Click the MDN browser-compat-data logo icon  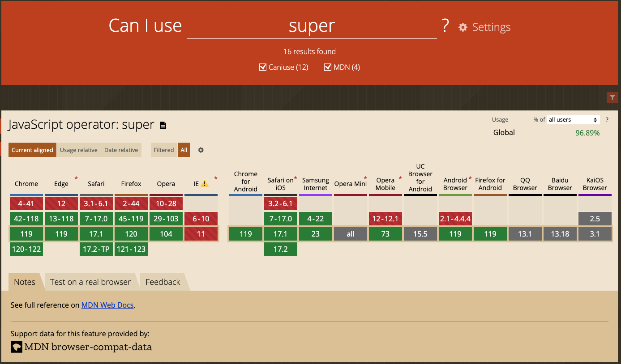coord(17,347)
